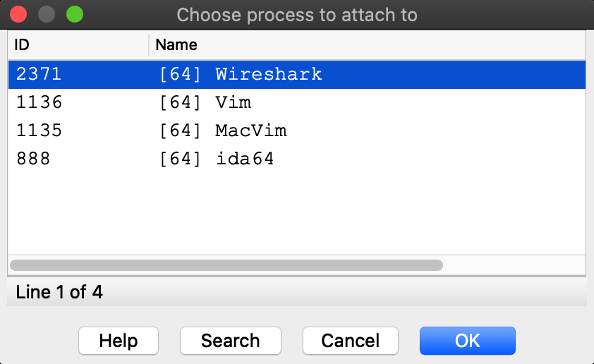The width and height of the screenshot is (594, 364).
Task: Sort processes by the ID column header
Action: 23,45
